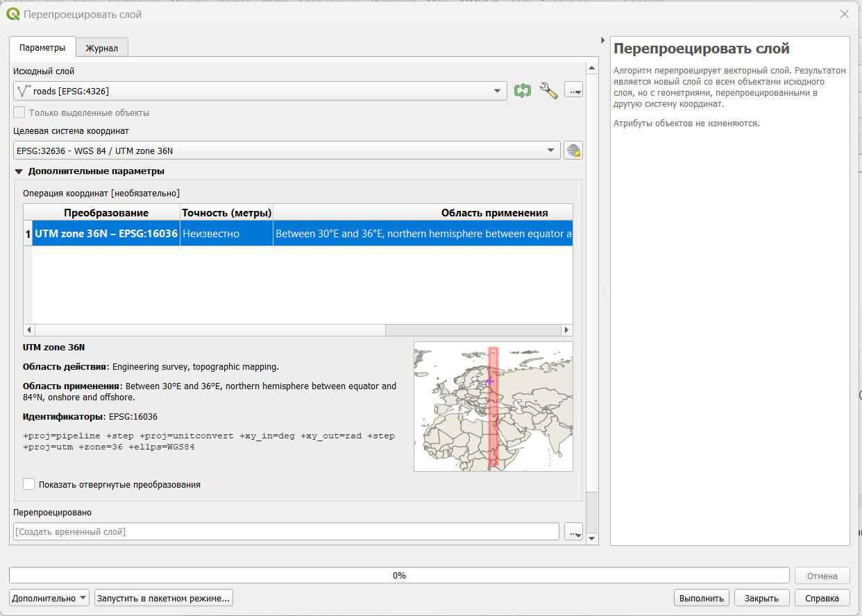The image size is (862, 616).
Task: Click 'Идентификаторы: EPSG:16036' text
Action: 90,417
